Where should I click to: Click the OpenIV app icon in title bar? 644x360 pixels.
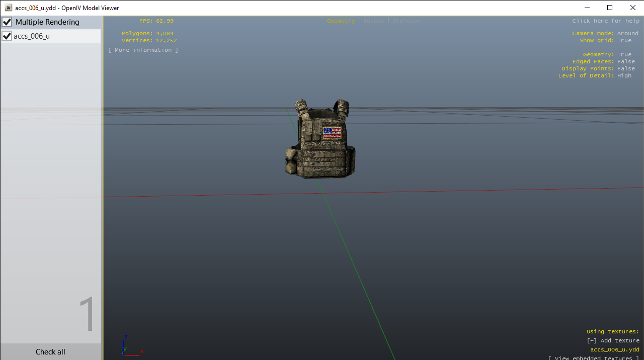coord(8,8)
